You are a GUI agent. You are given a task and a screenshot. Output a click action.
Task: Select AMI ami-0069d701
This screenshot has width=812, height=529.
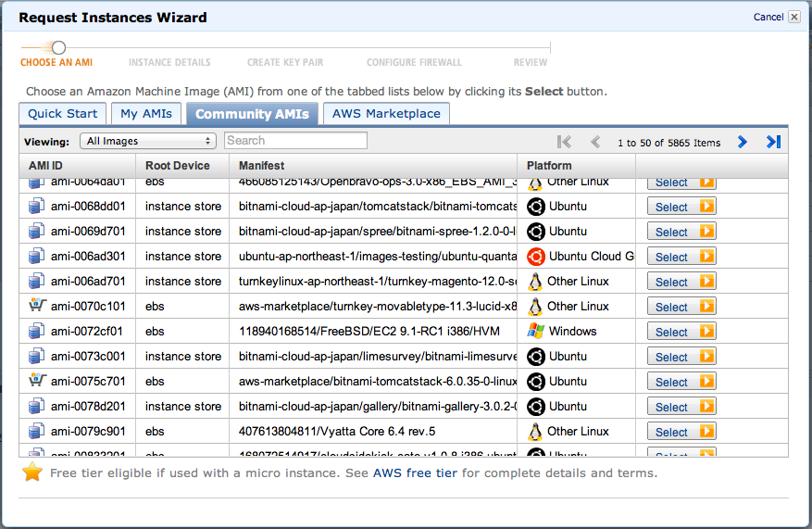coord(681,231)
